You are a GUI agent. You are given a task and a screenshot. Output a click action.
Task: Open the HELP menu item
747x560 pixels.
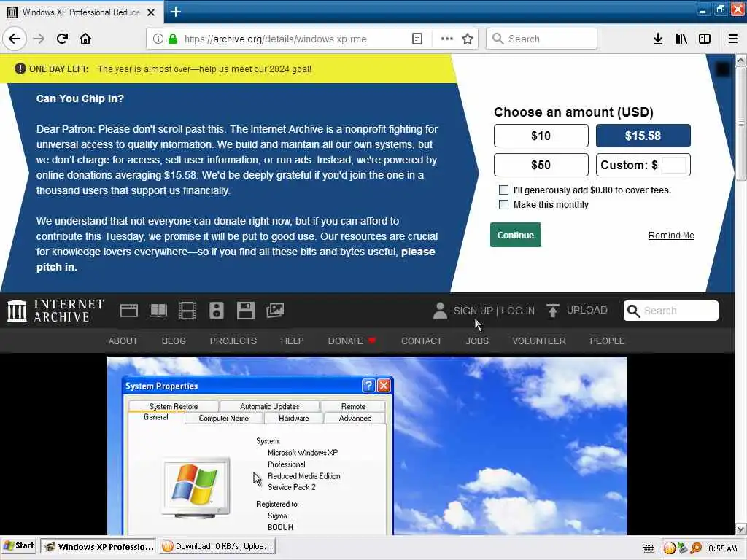(x=292, y=341)
